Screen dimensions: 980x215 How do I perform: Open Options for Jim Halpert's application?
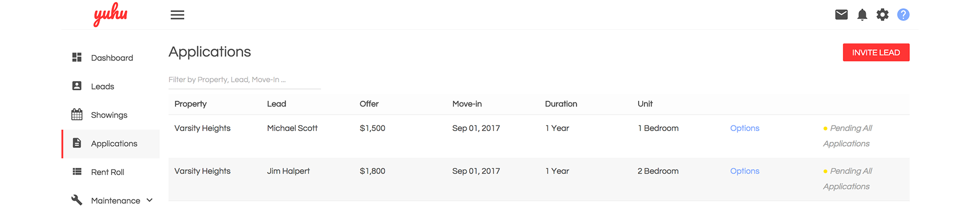pos(745,171)
